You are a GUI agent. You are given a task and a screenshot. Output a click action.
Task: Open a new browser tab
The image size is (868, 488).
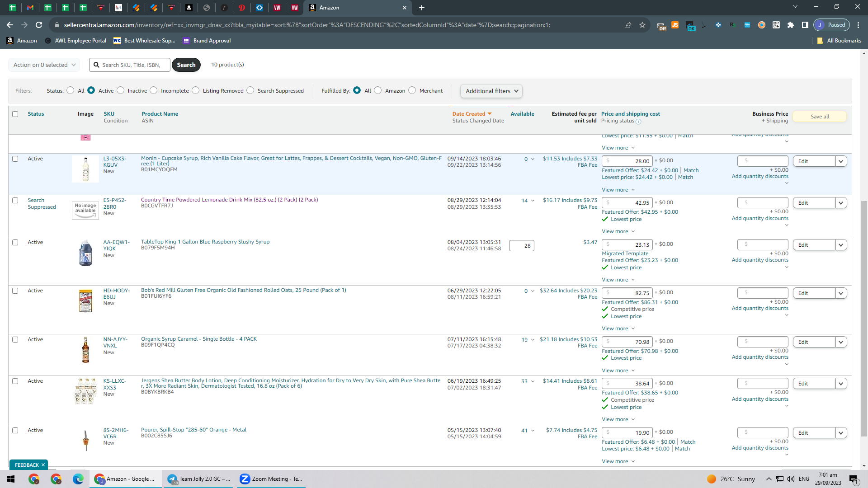[422, 8]
